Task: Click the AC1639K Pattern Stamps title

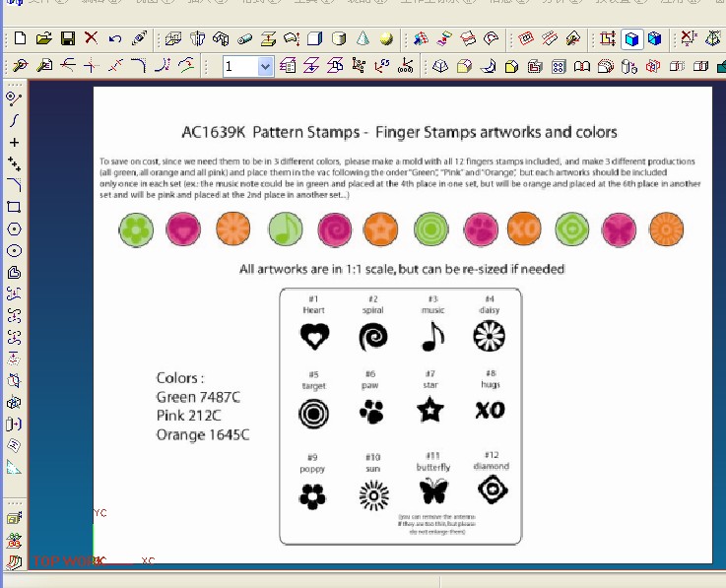Action: (x=399, y=132)
